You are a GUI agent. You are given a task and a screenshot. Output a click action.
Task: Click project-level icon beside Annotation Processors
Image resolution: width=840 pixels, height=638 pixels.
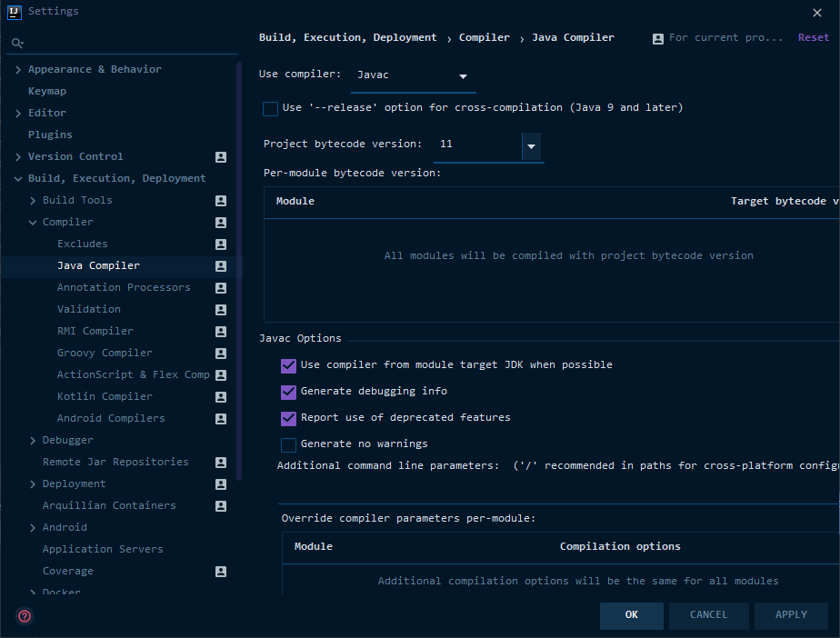pos(221,288)
